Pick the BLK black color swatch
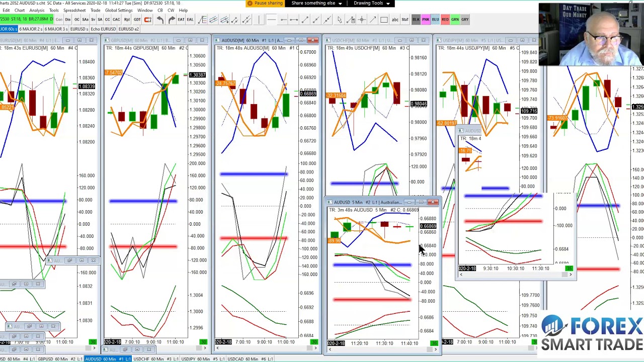 coord(416,20)
